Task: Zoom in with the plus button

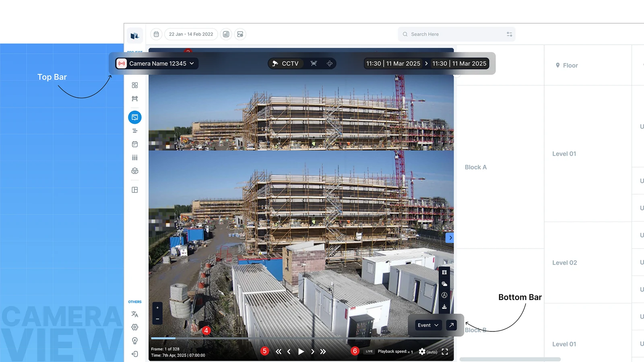Action: pyautogui.click(x=157, y=308)
